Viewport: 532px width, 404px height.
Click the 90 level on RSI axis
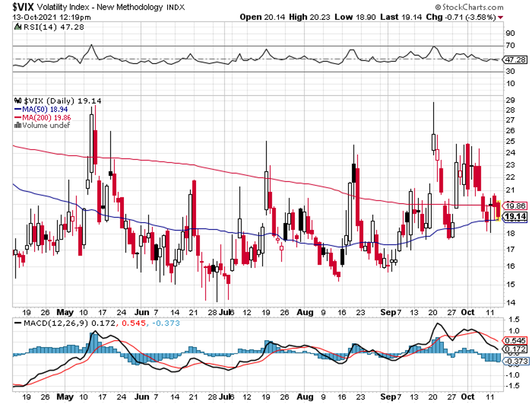510,34
